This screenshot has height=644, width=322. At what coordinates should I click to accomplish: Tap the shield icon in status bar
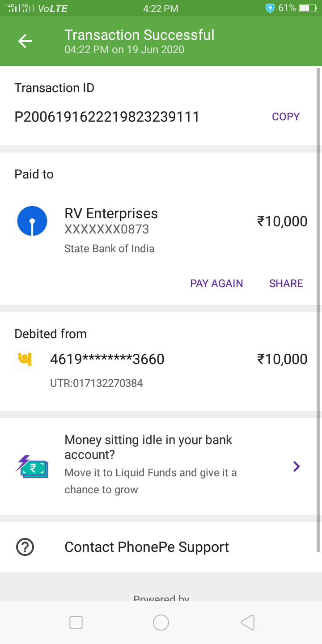[x=270, y=8]
